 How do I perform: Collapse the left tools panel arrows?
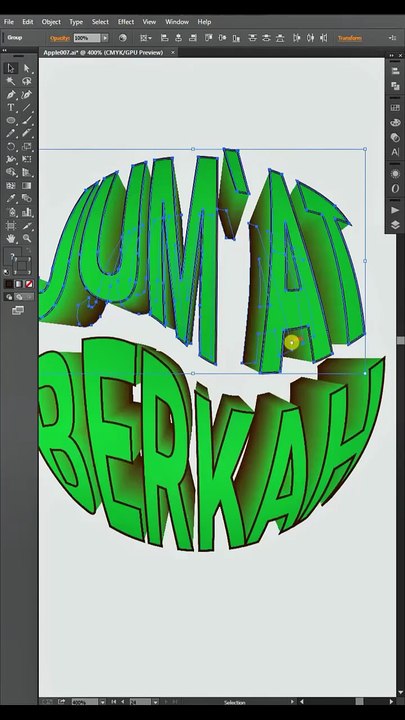pyautogui.click(x=5, y=51)
